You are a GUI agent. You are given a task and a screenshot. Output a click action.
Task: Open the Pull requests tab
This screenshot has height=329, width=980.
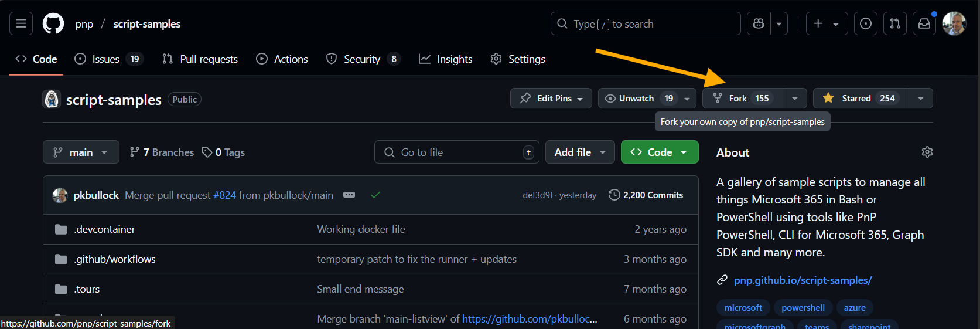click(200, 59)
